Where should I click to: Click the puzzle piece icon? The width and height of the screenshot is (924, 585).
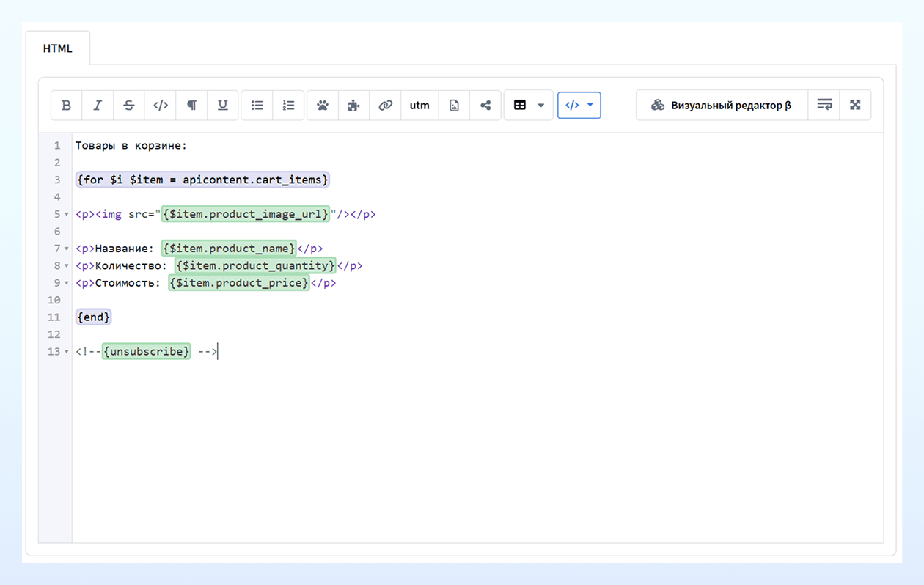tap(353, 106)
